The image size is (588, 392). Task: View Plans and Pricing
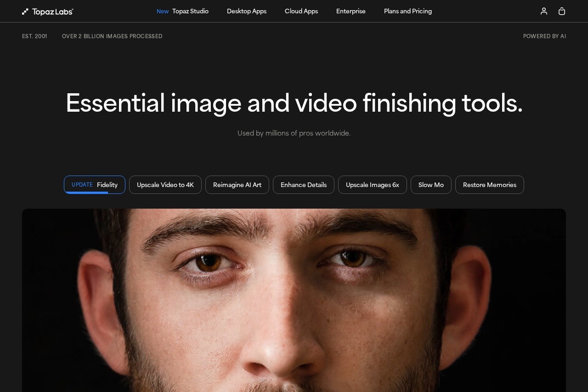408,11
